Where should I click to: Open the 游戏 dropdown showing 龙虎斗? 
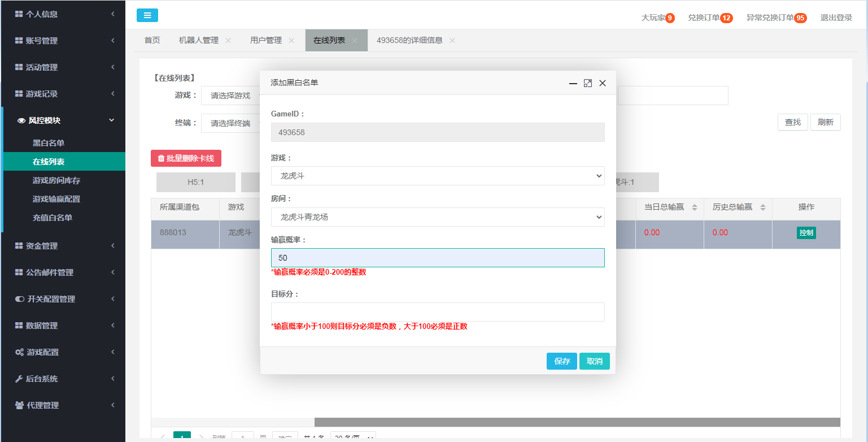(x=437, y=176)
